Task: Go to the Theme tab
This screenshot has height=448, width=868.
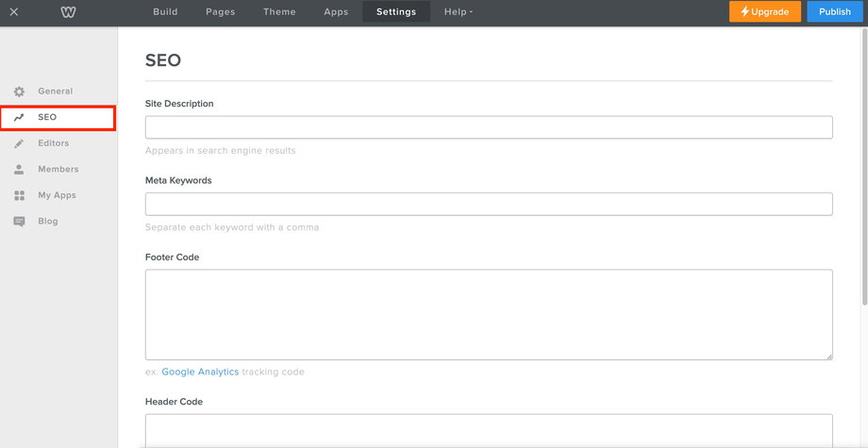Action: (x=279, y=12)
